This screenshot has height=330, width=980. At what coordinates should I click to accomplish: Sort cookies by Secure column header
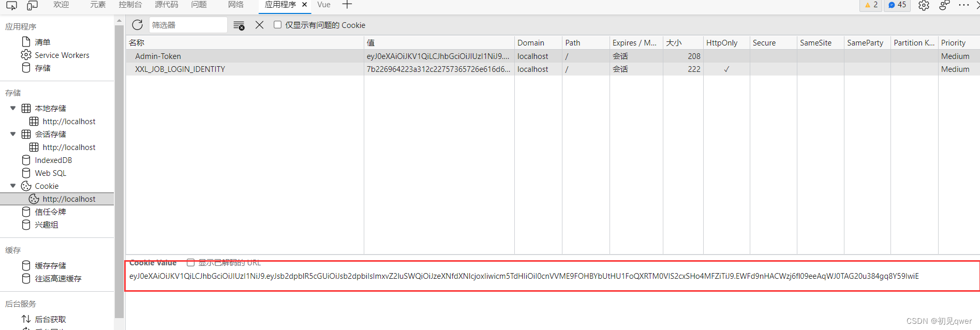[773, 42]
